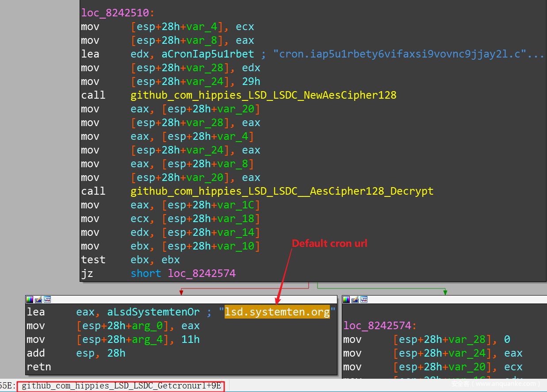Screen dimensions: 547x392
Task: Click the group nodes icon on the left lower node
Action: 47,300
